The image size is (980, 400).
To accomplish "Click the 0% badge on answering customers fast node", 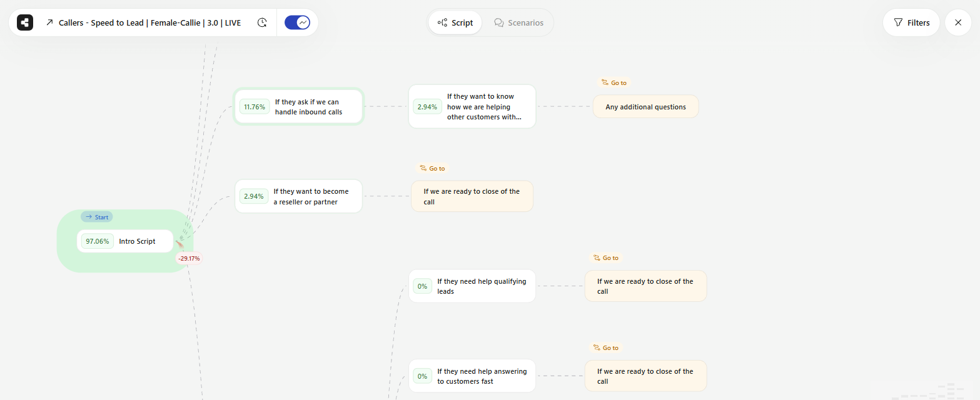I will [423, 376].
